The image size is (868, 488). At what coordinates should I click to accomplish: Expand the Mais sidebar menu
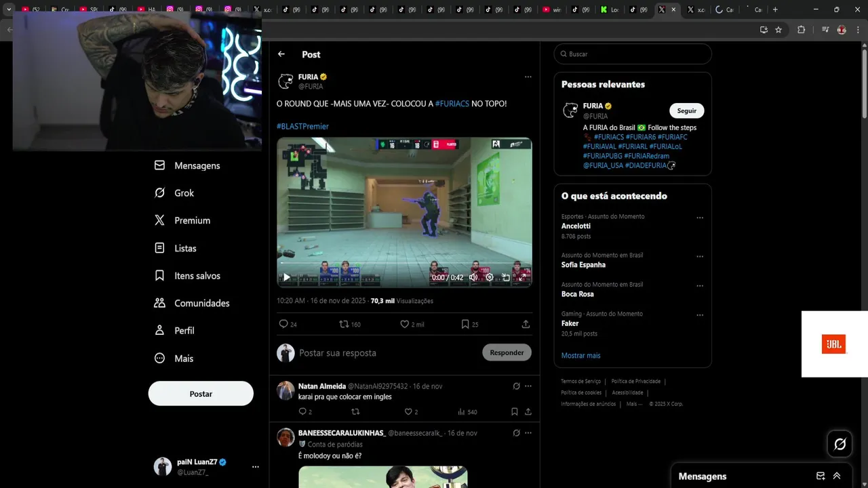coord(174,359)
